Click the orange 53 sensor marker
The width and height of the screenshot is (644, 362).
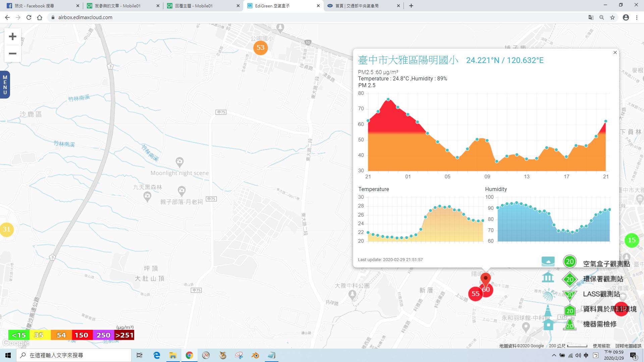pos(261,48)
